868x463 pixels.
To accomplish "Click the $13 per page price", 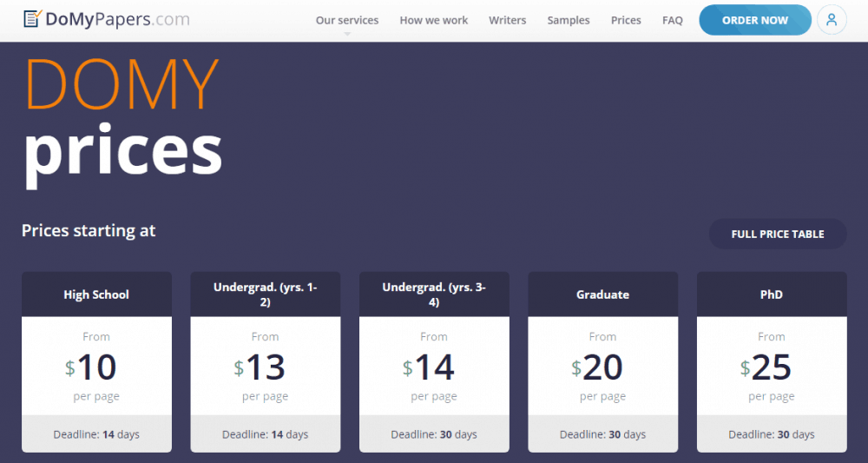I will [x=260, y=367].
